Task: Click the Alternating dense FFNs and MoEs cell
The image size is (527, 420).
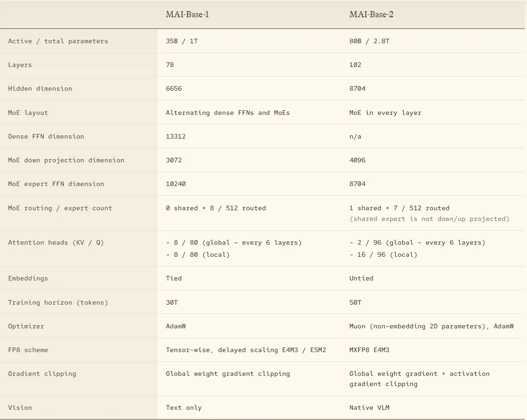Action: click(227, 113)
